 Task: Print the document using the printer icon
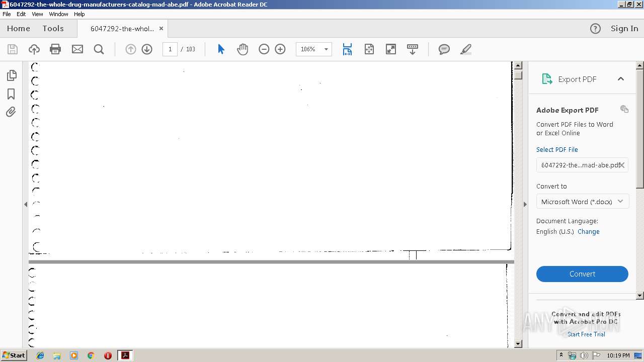(55, 49)
